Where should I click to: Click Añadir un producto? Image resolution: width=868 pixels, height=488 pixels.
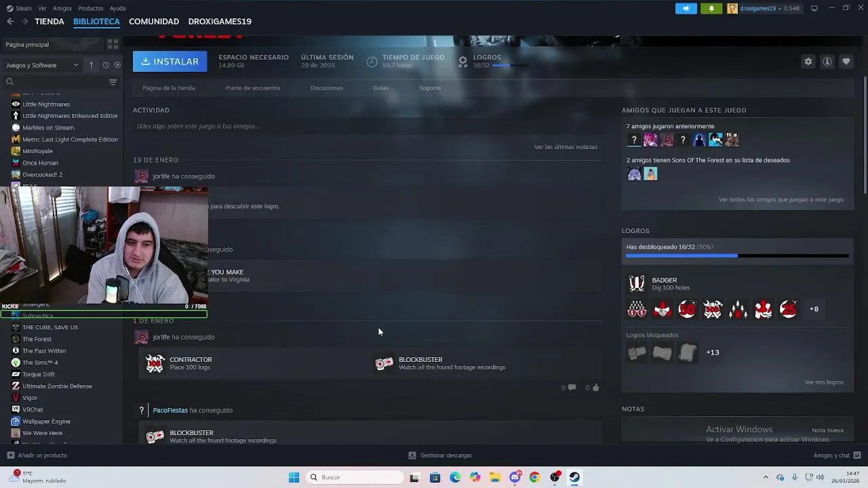coord(37,455)
